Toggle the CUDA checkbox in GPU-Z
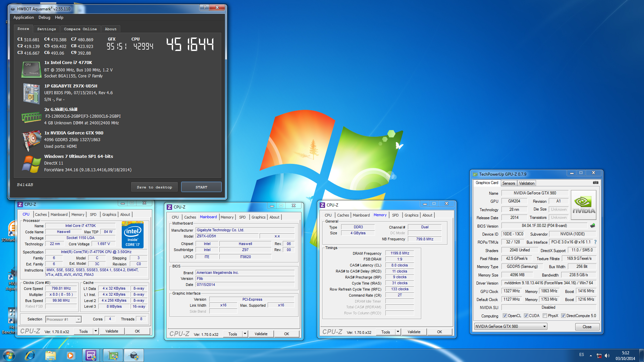The width and height of the screenshot is (644, 362). point(526,316)
